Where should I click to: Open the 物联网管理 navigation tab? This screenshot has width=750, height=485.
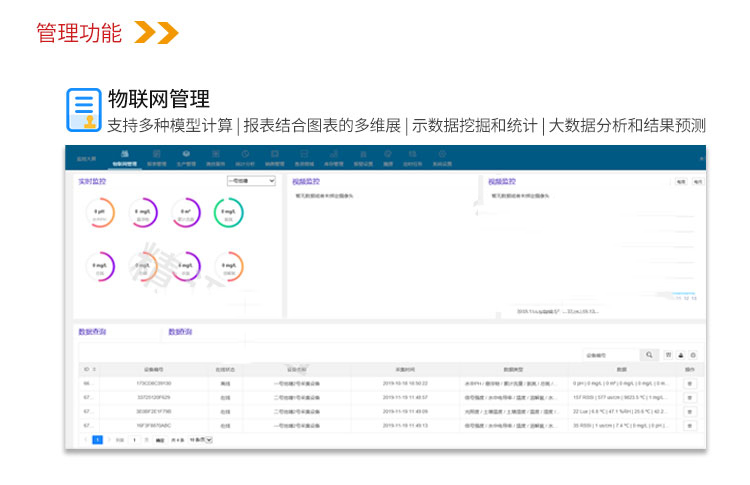tap(124, 158)
